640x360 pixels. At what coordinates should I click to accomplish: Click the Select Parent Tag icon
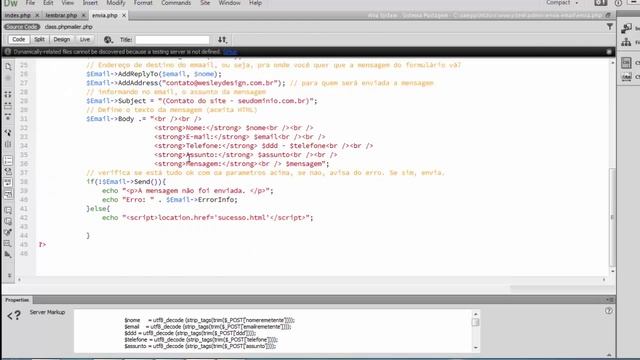pyautogui.click(x=8, y=133)
